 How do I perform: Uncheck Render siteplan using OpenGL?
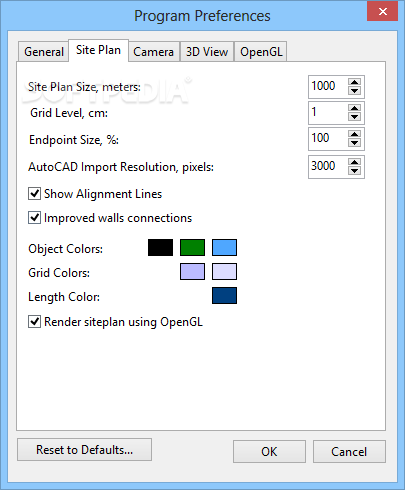(x=34, y=322)
